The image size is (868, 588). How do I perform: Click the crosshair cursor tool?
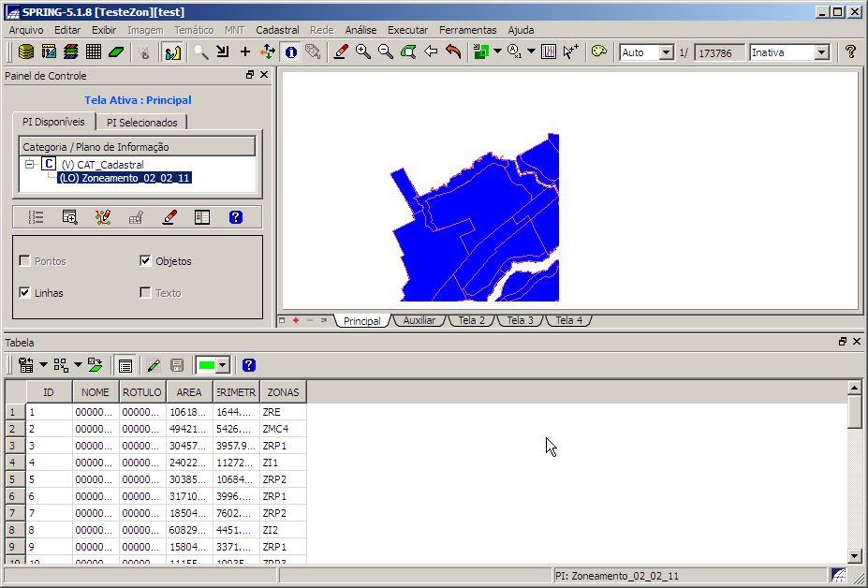pyautogui.click(x=245, y=52)
